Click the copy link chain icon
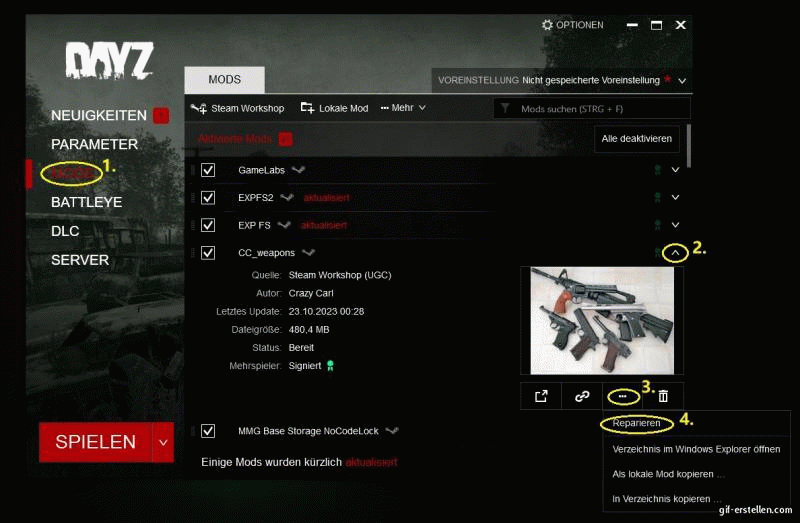 (x=582, y=396)
